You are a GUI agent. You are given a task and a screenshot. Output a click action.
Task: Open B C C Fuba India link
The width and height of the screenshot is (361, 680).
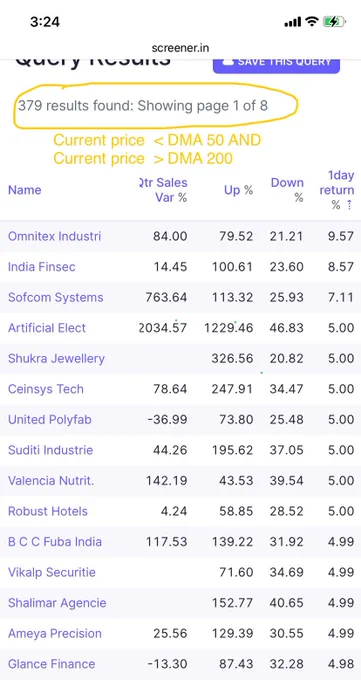(x=55, y=542)
